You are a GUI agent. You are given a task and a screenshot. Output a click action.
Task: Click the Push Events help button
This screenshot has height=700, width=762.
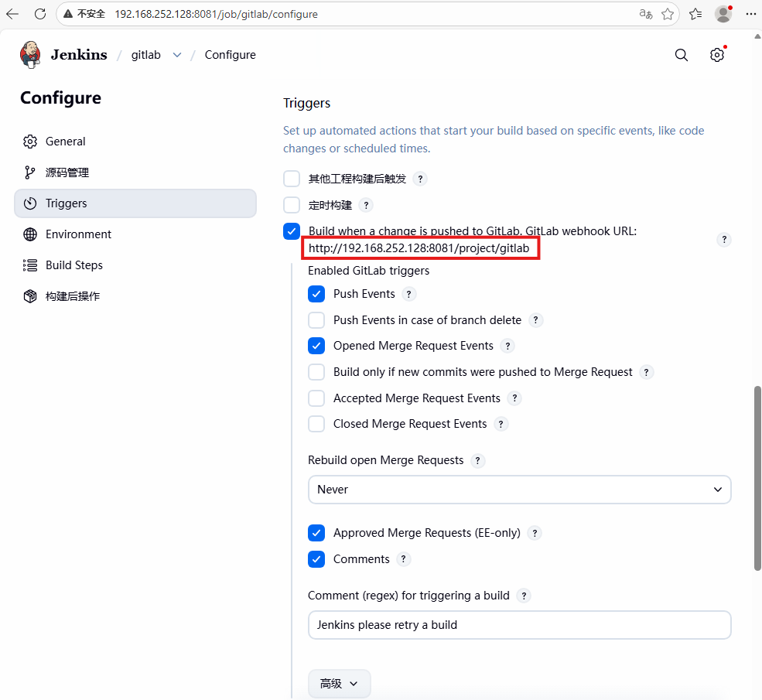(408, 294)
